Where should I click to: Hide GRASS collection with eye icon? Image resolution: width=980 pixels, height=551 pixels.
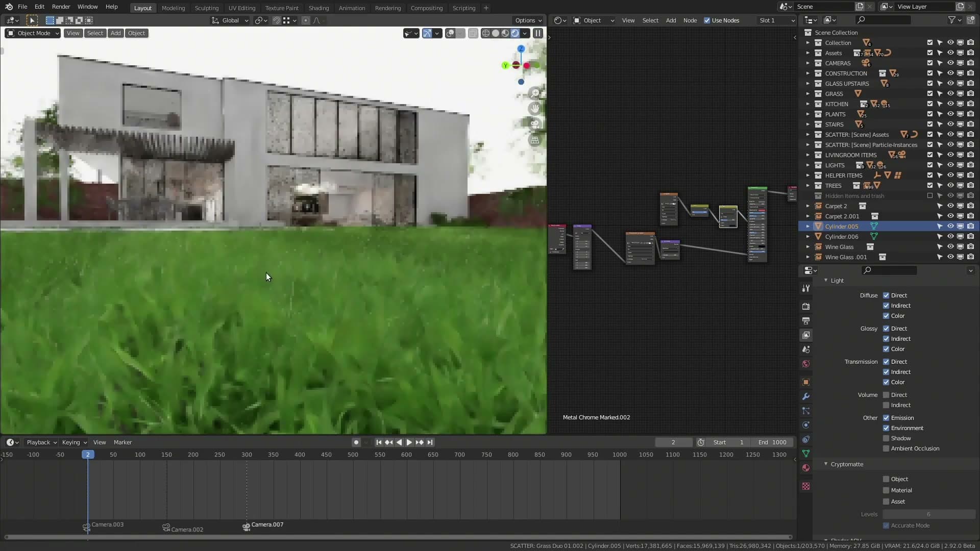point(950,94)
